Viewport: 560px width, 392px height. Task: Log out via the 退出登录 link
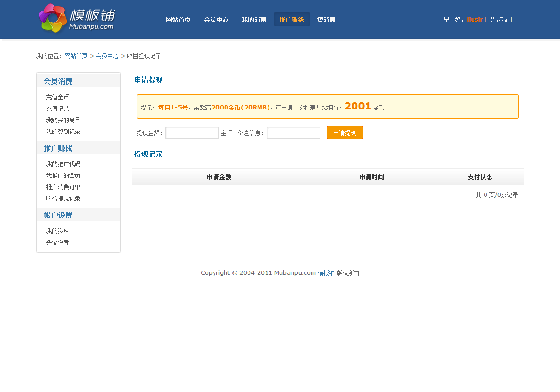coord(498,20)
